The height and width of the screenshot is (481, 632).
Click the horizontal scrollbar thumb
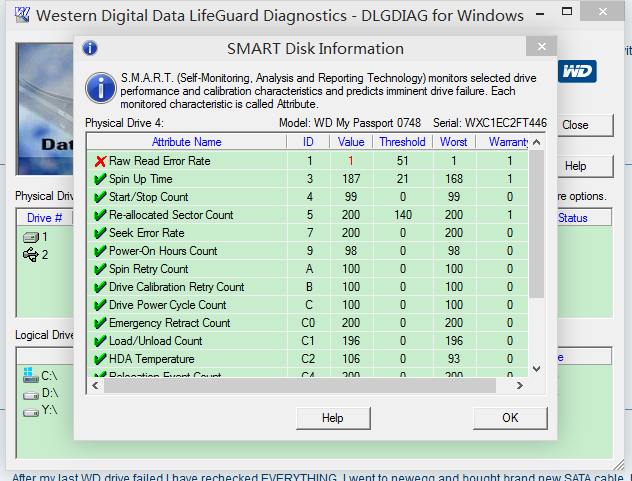tap(300, 386)
